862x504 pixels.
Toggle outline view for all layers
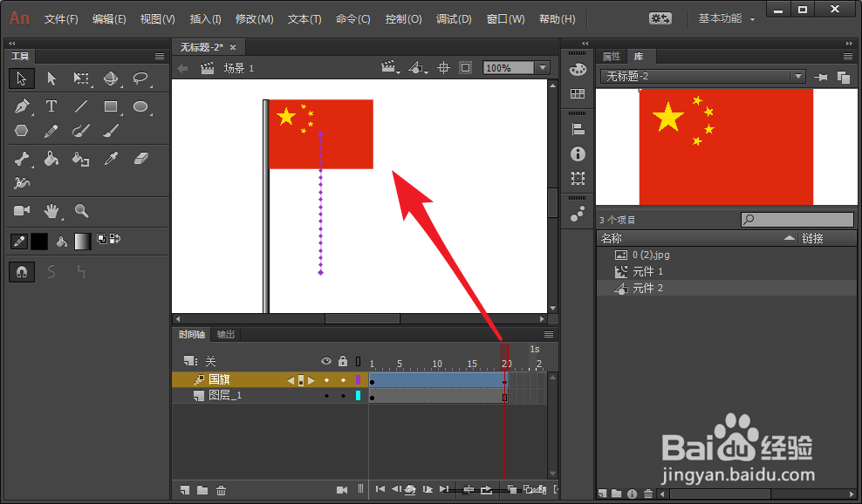pos(358,361)
